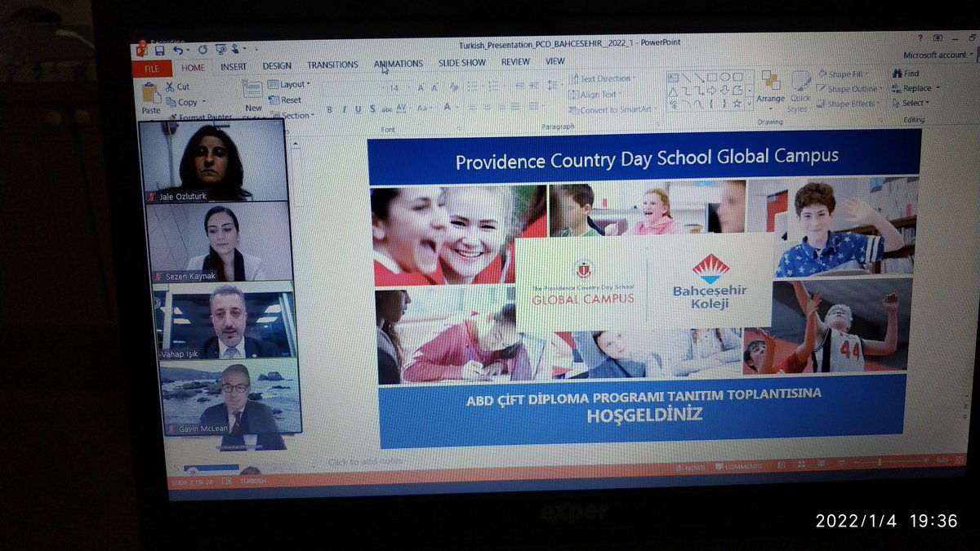Insert a New Slide
980x551 pixels.
coord(253,96)
